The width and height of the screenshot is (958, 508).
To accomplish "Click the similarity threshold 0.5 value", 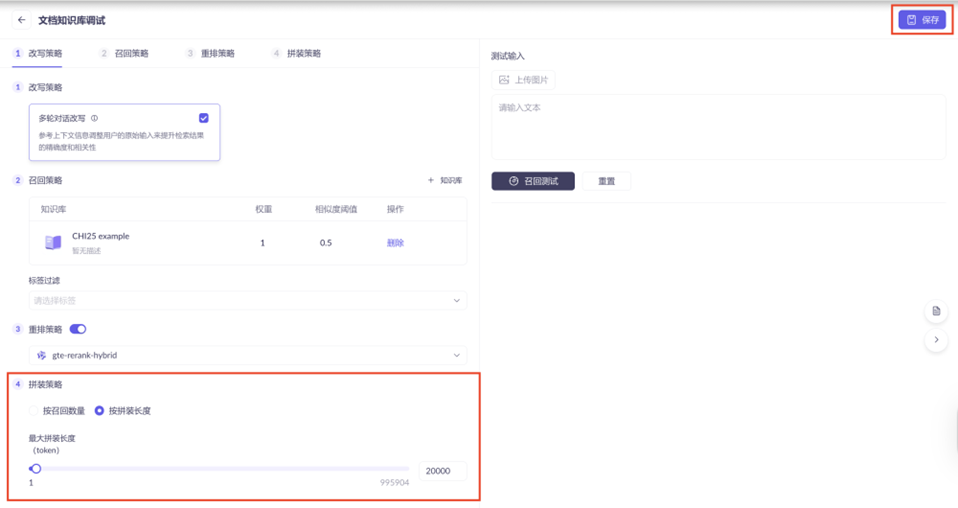I will click(x=326, y=243).
